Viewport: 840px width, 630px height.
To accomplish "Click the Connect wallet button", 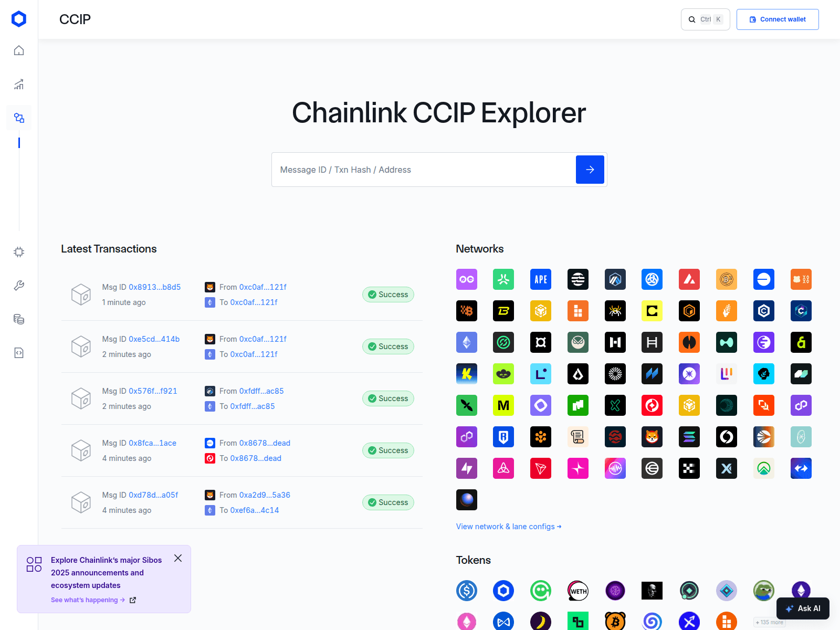I will pos(778,19).
